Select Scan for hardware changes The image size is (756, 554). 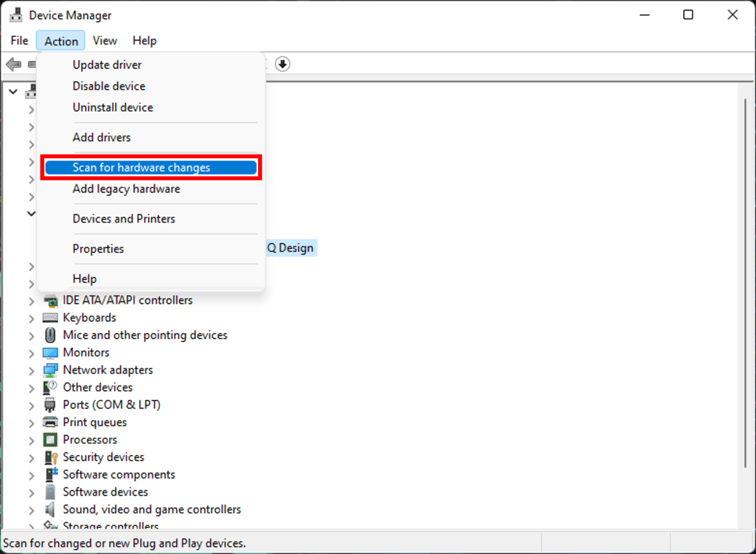tap(141, 167)
